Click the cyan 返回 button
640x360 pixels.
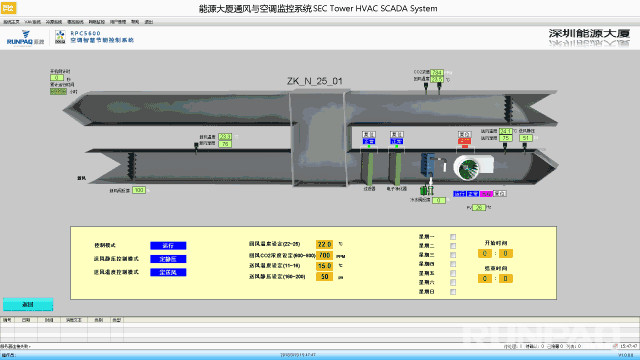pyautogui.click(x=28, y=304)
